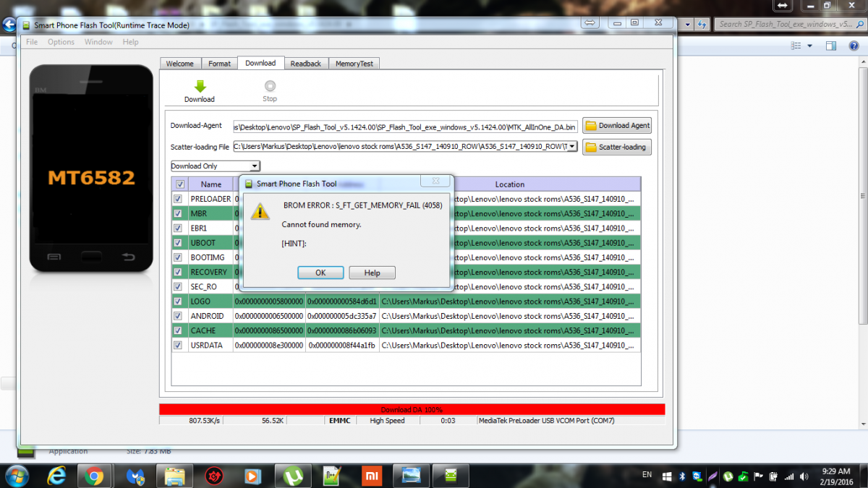
Task: Open uTorrent from taskbar
Action: point(292,476)
